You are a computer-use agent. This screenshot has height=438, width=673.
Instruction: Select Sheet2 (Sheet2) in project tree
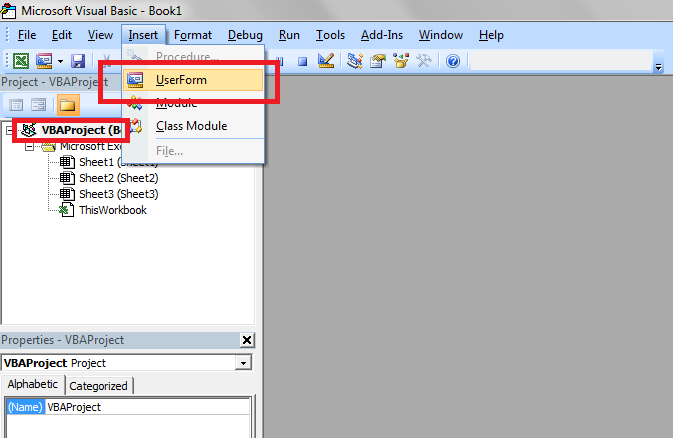[x=118, y=178]
